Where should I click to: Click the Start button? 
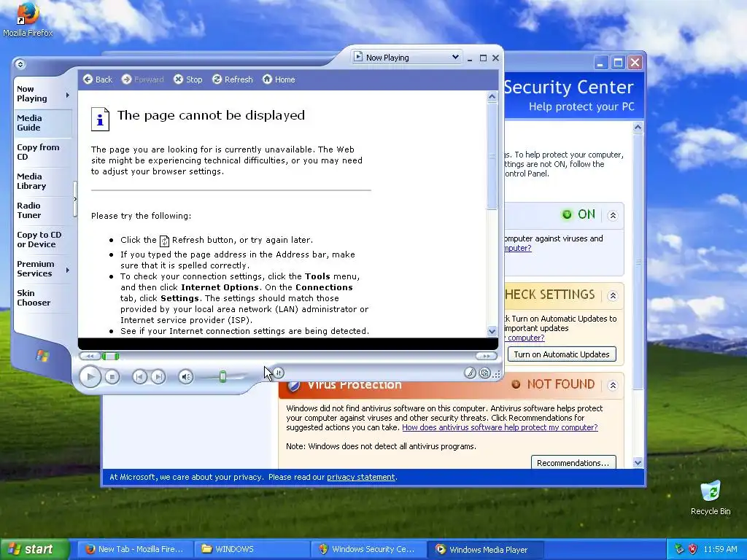(34, 549)
